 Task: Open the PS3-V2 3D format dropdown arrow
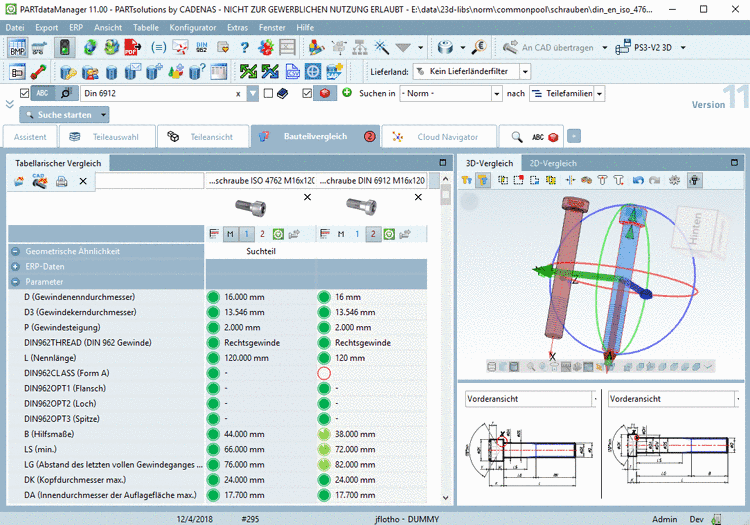683,47
